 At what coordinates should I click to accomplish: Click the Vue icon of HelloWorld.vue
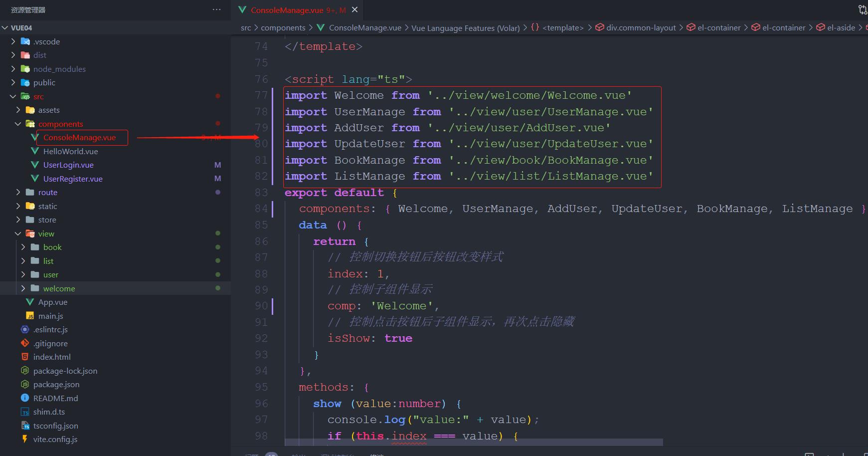tap(35, 151)
